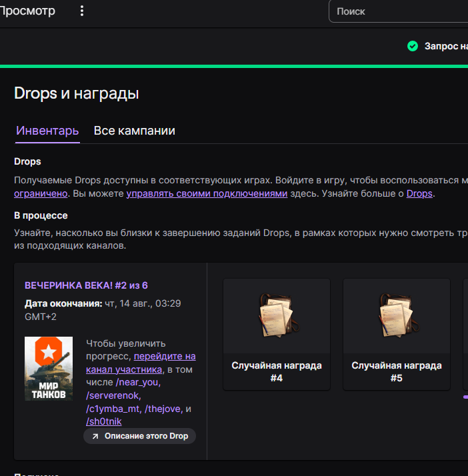This screenshot has width=468, height=476.
Task: Go to Просмотр in the top navigation
Action: 28,11
